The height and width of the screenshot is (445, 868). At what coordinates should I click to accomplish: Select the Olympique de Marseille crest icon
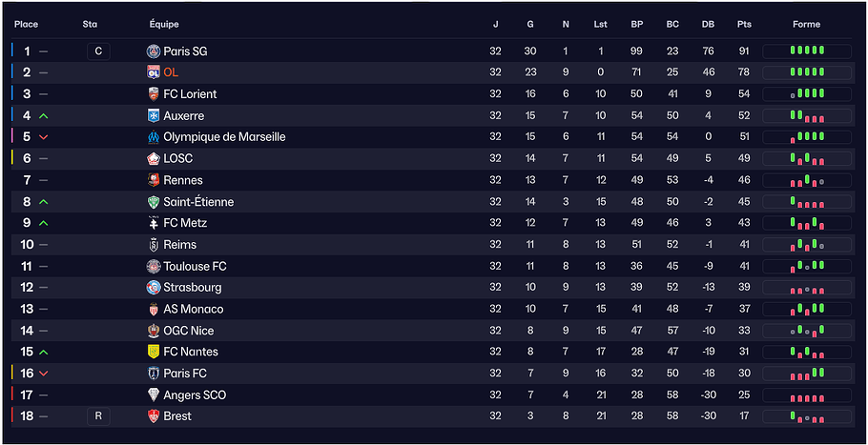pyautogui.click(x=154, y=136)
